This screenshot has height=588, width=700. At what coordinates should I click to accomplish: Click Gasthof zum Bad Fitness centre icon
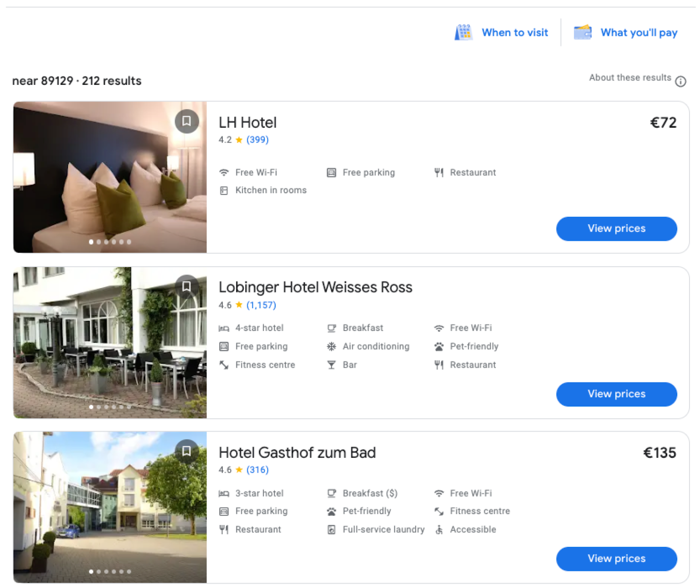point(439,511)
